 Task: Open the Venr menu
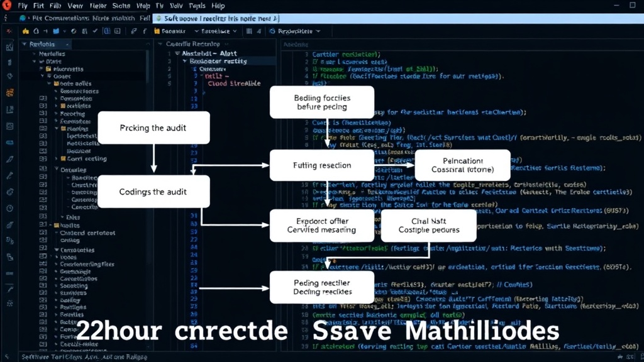(x=75, y=6)
